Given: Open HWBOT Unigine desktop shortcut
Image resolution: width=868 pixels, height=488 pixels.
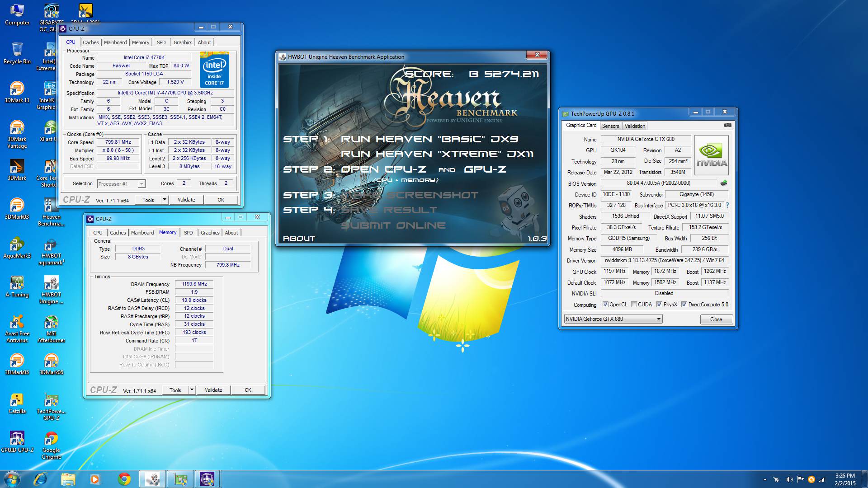Looking at the screenshot, I should [51, 290].
